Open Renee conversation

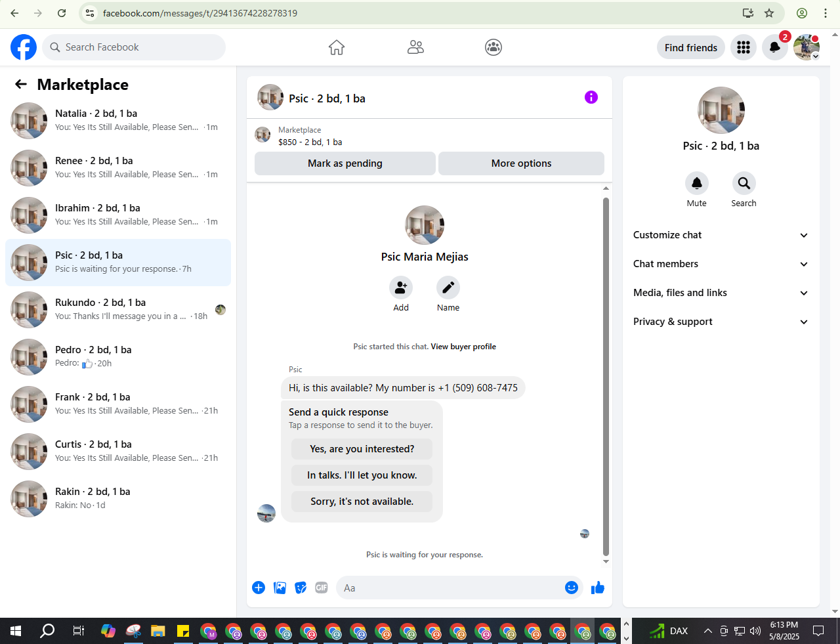pyautogui.click(x=118, y=168)
